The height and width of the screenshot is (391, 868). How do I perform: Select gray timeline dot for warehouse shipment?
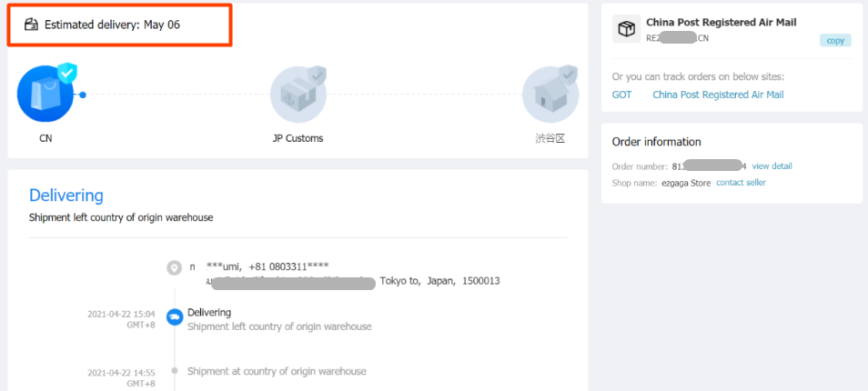pyautogui.click(x=174, y=371)
